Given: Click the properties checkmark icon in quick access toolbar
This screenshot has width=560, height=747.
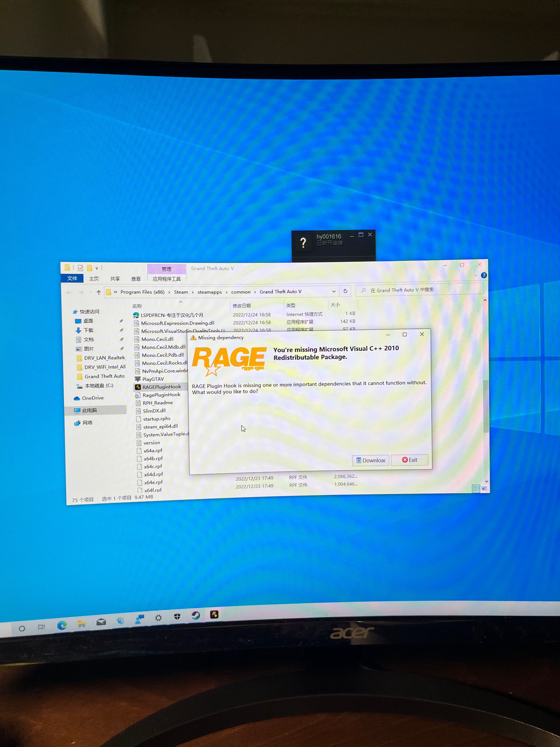Looking at the screenshot, I should click(x=80, y=268).
